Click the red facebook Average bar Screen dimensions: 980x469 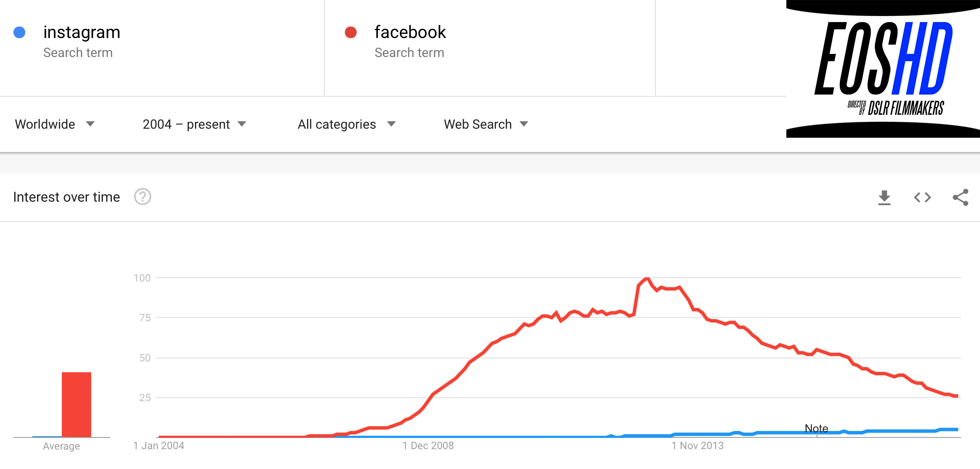coord(77,405)
